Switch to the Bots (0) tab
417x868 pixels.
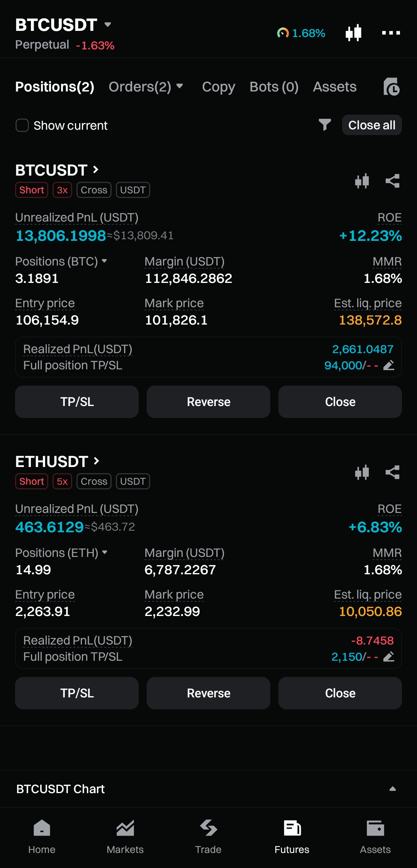(x=274, y=87)
